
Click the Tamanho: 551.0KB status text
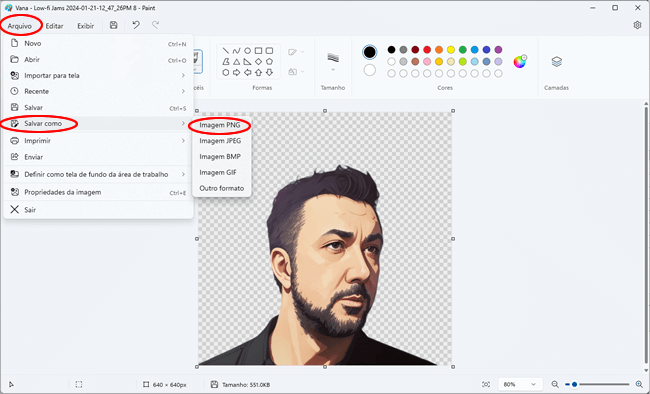pyautogui.click(x=246, y=385)
